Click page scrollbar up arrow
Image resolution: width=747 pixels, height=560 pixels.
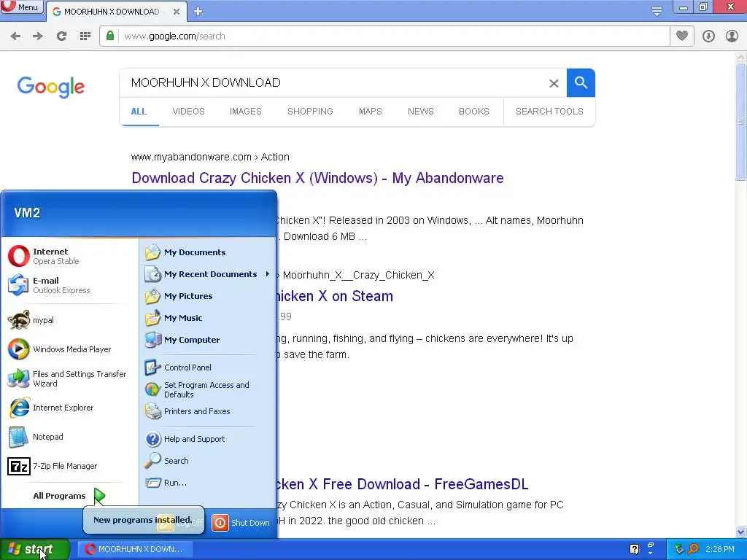[741, 58]
